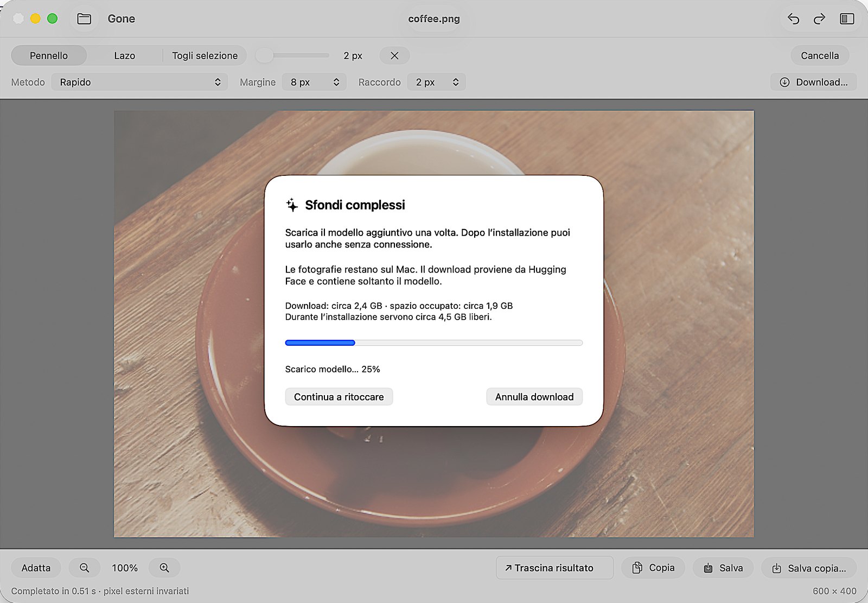
Task: Click the Trascina risultato button
Action: click(x=554, y=568)
